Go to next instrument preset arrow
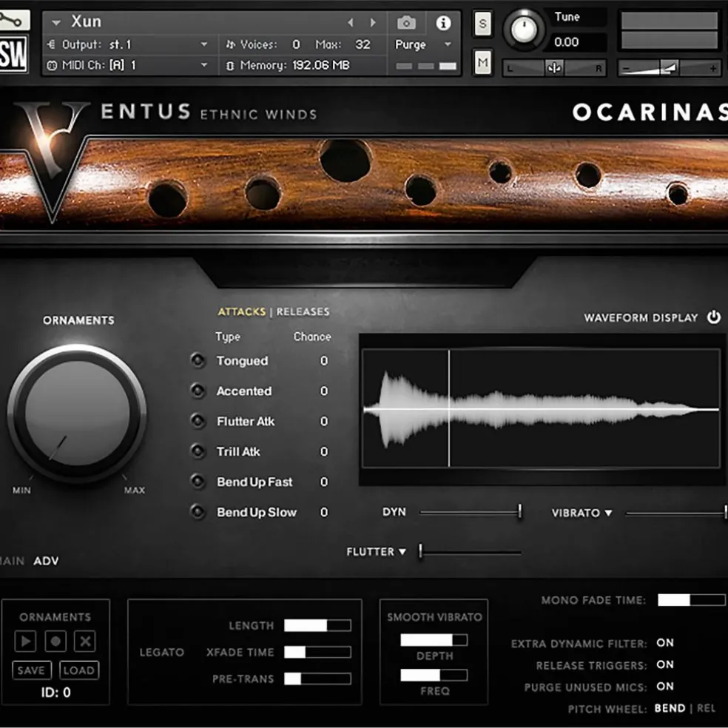The height and width of the screenshot is (728, 728). click(x=372, y=23)
